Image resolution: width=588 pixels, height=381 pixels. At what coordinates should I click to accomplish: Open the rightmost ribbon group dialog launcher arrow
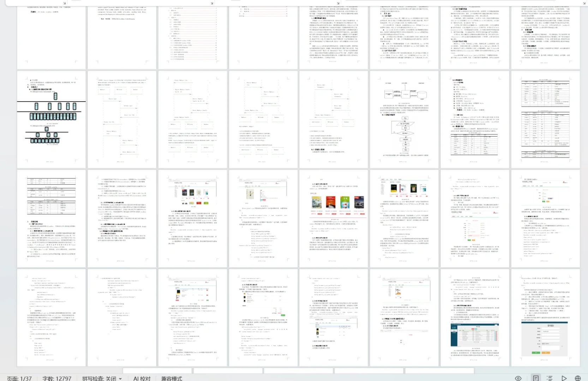click(584, 3)
